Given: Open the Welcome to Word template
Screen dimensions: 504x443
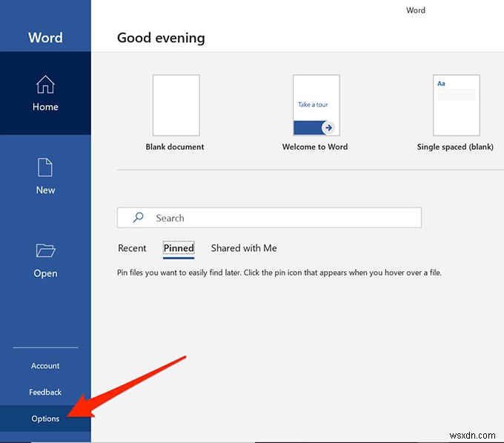Looking at the screenshot, I should click(x=316, y=105).
